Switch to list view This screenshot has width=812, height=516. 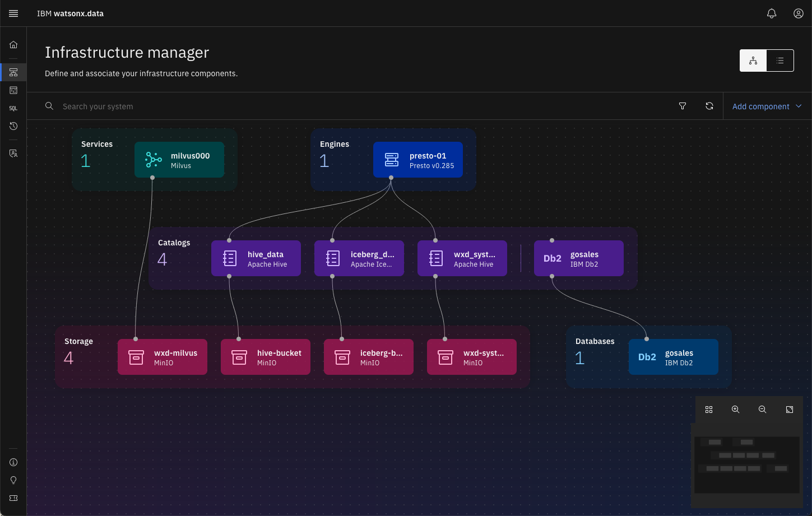point(780,61)
